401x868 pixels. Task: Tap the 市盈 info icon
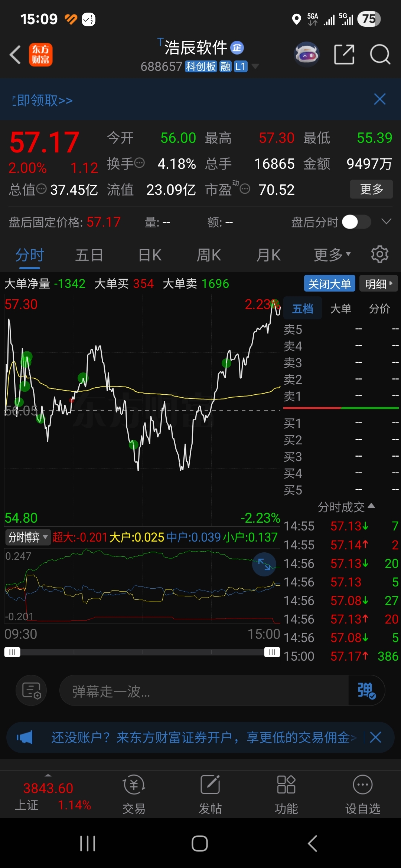click(x=245, y=189)
